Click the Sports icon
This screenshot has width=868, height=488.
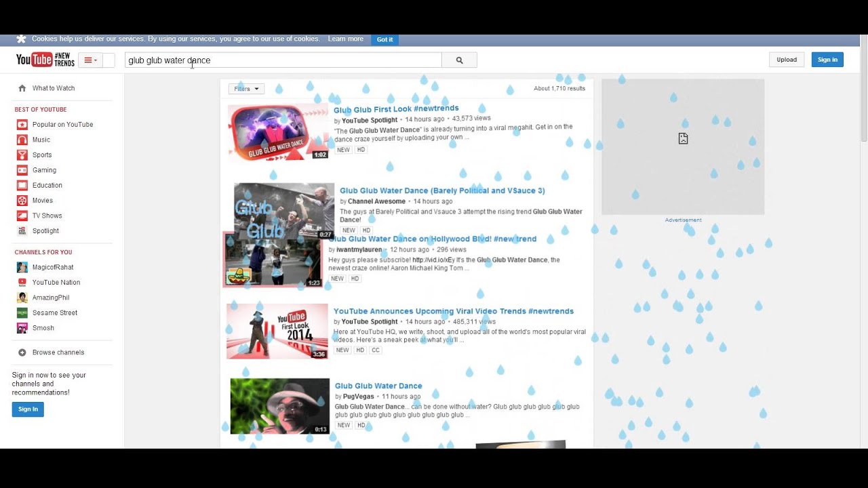pyautogui.click(x=22, y=155)
